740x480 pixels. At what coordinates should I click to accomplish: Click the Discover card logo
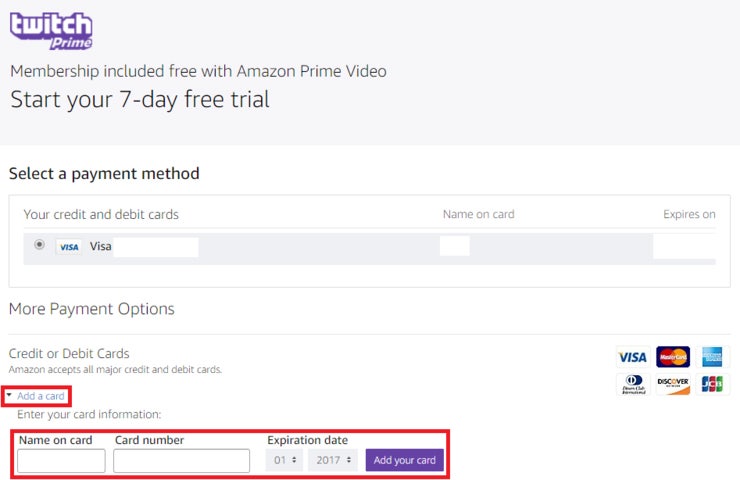coord(673,384)
